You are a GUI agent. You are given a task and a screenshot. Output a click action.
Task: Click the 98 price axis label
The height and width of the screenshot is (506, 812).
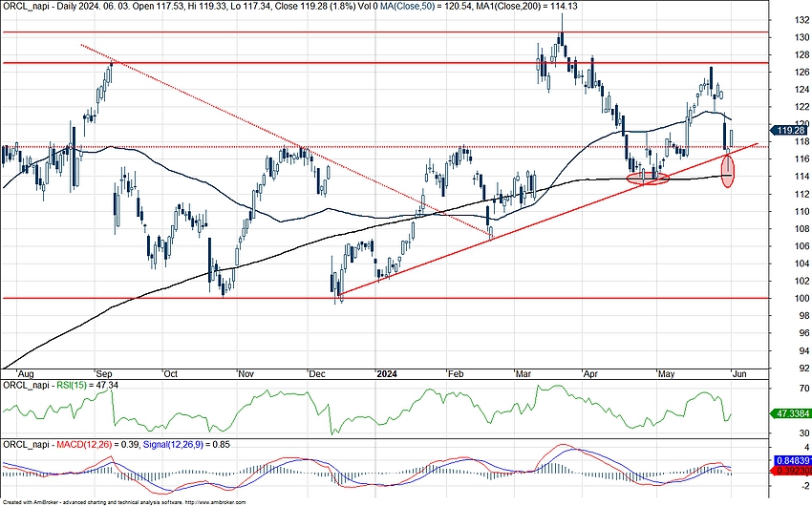pos(804,316)
